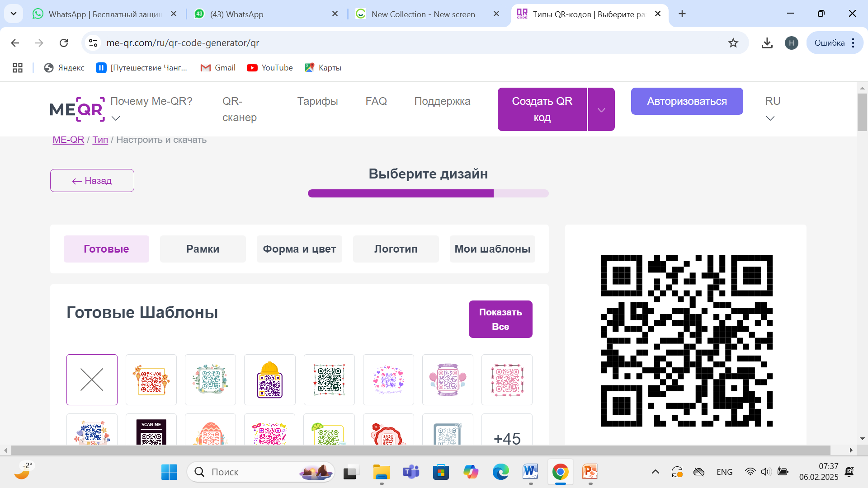Click the horizontal page scrollbar
This screenshot has width=868, height=488.
tap(420, 450)
